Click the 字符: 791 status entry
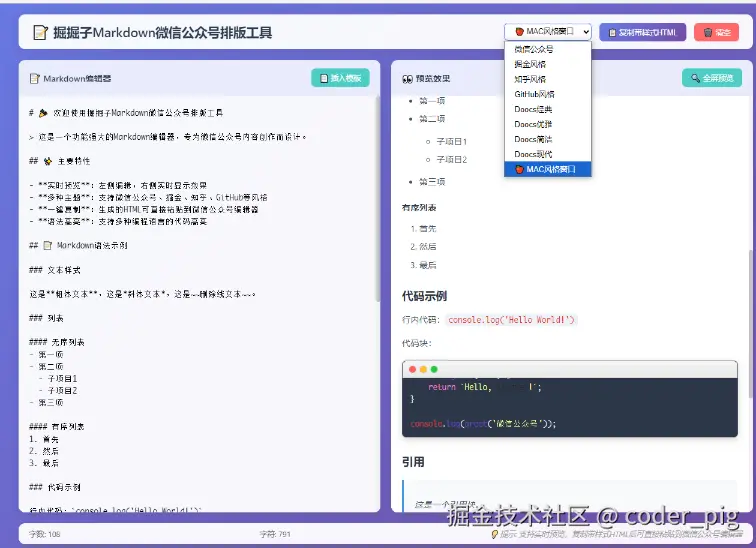The width and height of the screenshot is (756, 548). pos(275,534)
